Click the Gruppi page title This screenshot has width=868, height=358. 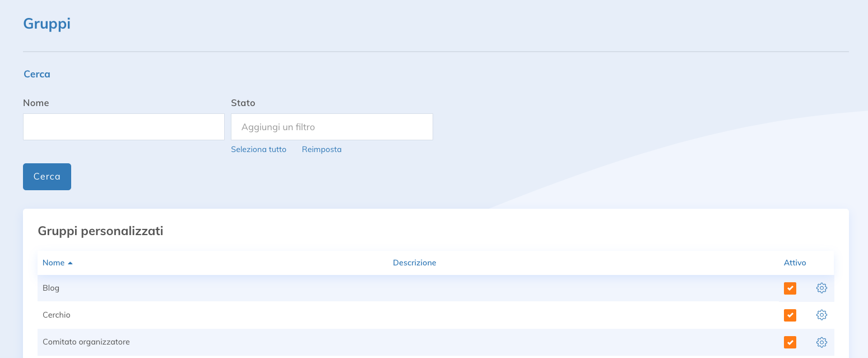[x=47, y=24]
